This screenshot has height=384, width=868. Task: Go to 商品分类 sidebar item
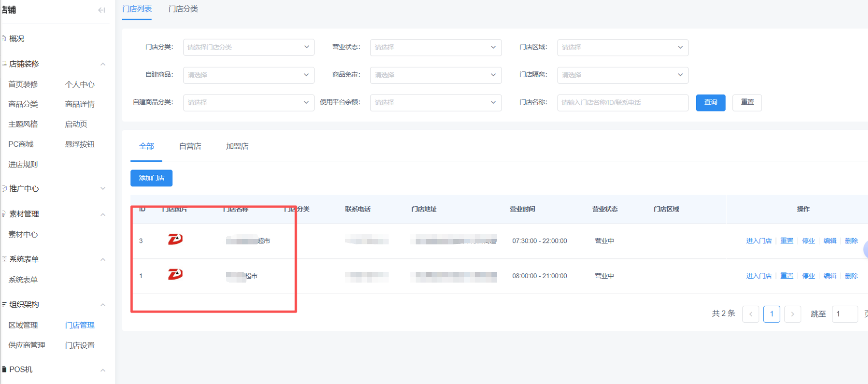(23, 104)
